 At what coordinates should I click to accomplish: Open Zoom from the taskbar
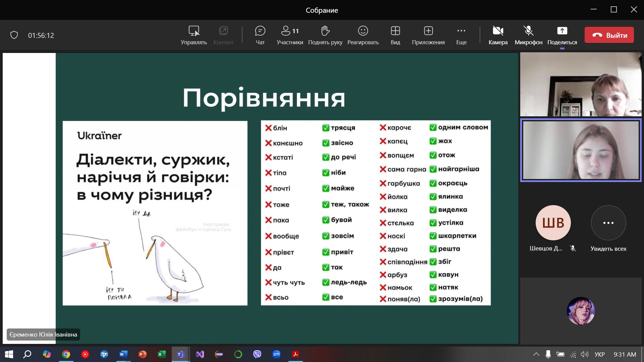point(276,354)
